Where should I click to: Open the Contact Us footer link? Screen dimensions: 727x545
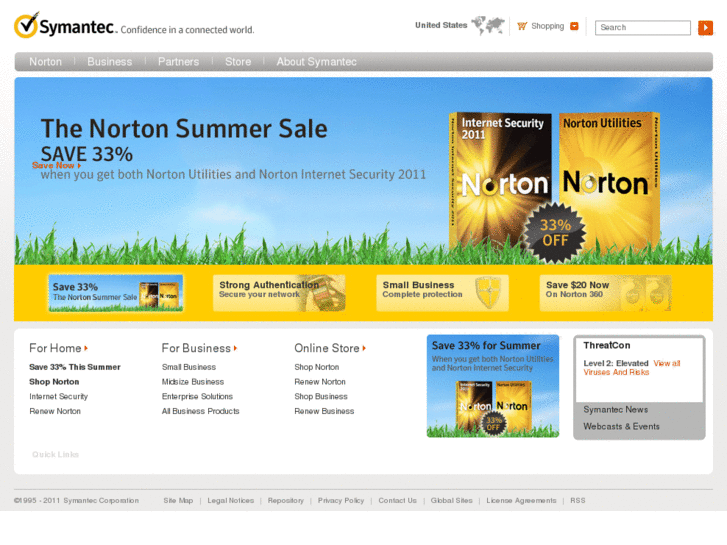pos(397,500)
